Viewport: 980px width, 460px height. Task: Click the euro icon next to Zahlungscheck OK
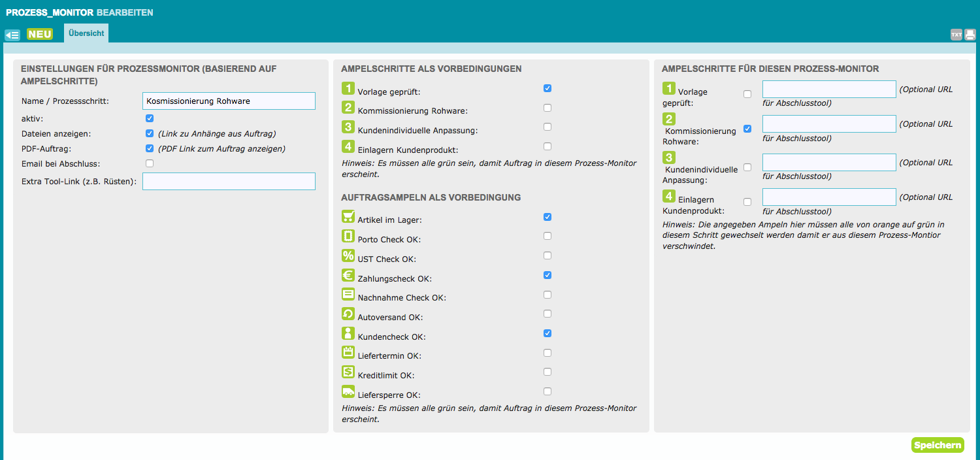tap(348, 275)
